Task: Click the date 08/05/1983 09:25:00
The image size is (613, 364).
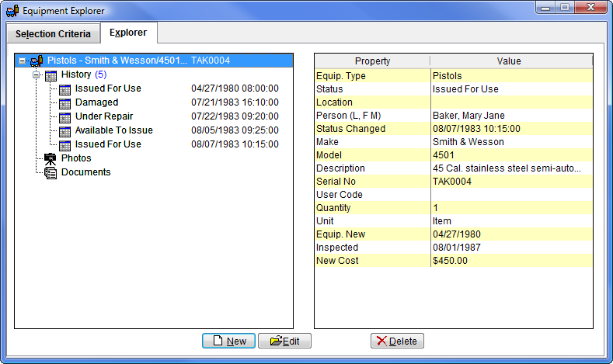Action: pos(235,130)
